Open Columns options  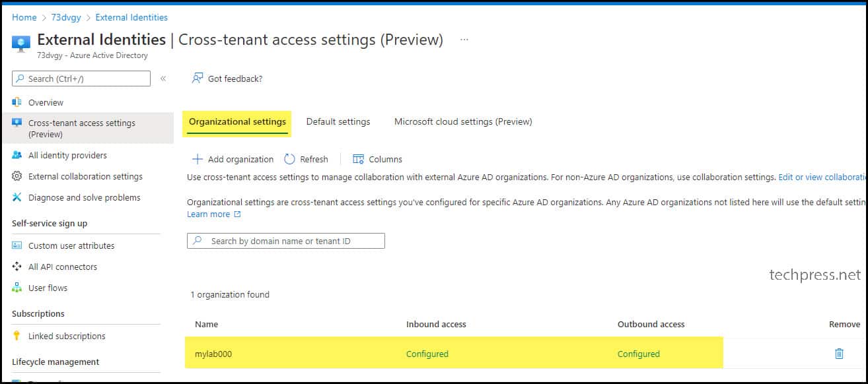tap(378, 159)
